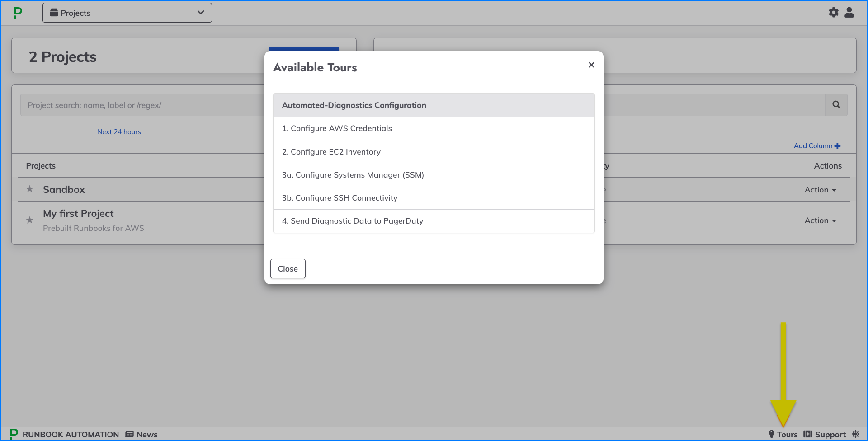The height and width of the screenshot is (441, 868).
Task: Open My first Project
Action: pos(78,214)
